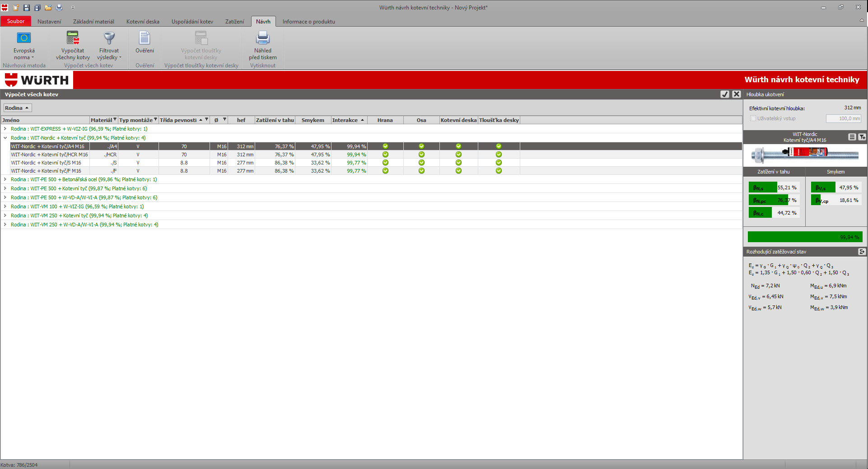The width and height of the screenshot is (868, 469).
Task: Sort by the hef column header
Action: click(x=241, y=120)
